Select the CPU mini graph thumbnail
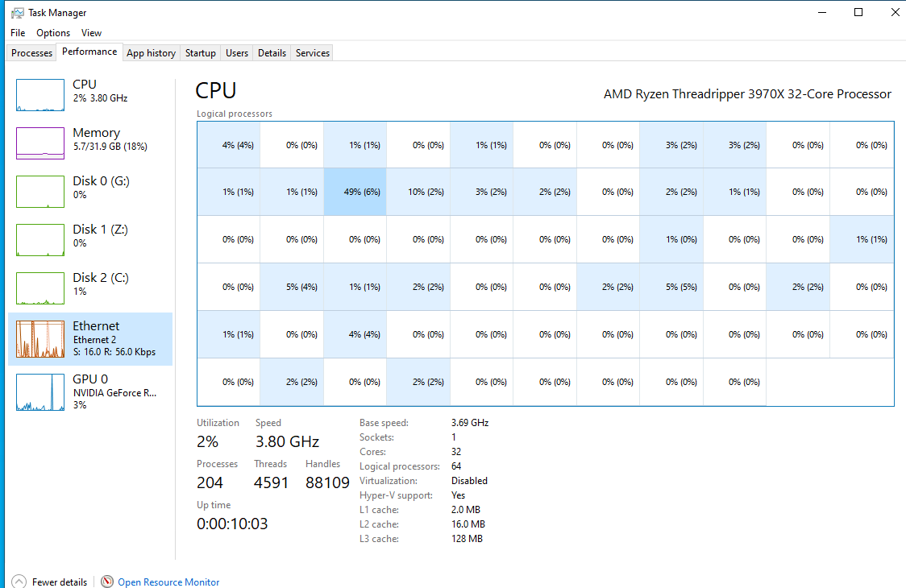906x588 pixels. point(40,95)
